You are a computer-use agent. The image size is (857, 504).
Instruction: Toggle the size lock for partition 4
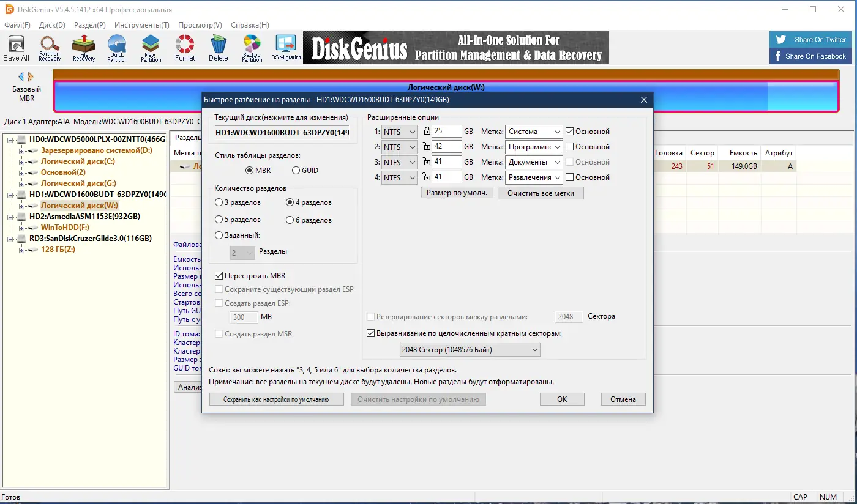click(427, 177)
